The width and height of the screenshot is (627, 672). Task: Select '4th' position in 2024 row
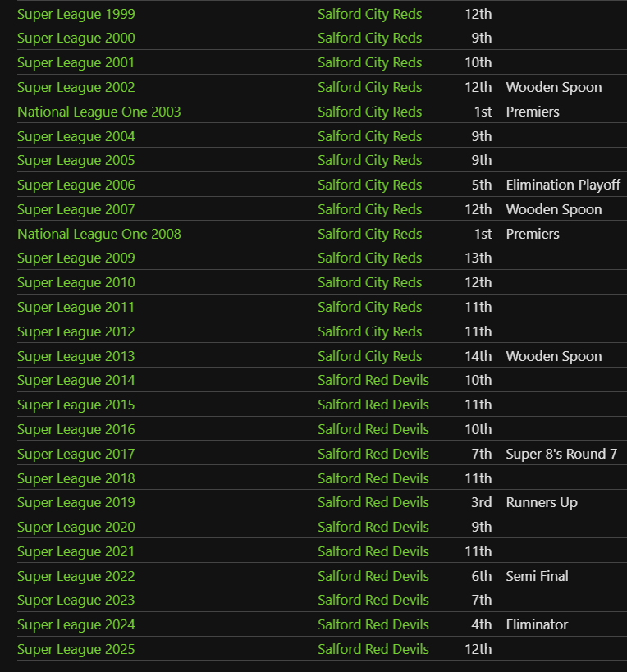pyautogui.click(x=482, y=625)
